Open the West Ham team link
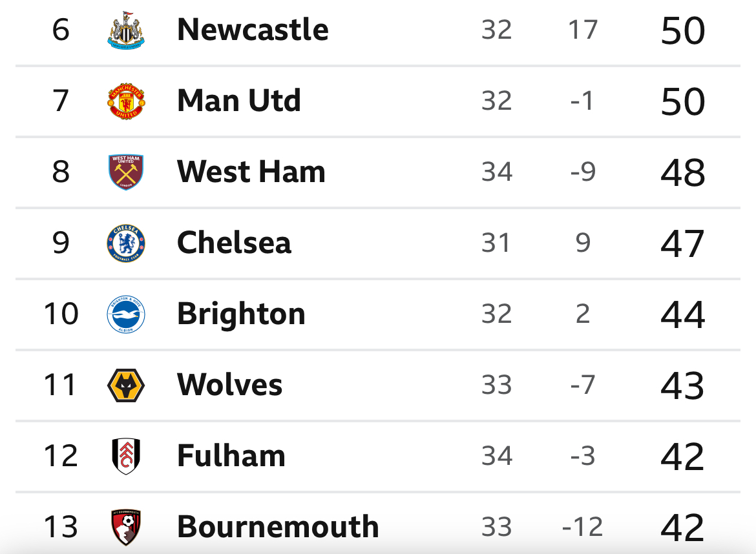The height and width of the screenshot is (554, 756). 251,172
